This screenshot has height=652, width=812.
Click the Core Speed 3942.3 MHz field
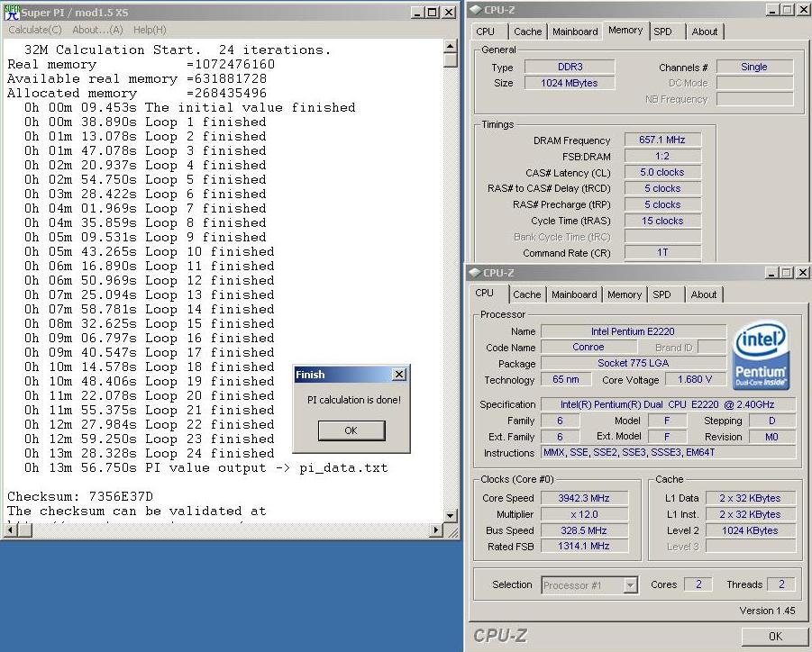(584, 498)
